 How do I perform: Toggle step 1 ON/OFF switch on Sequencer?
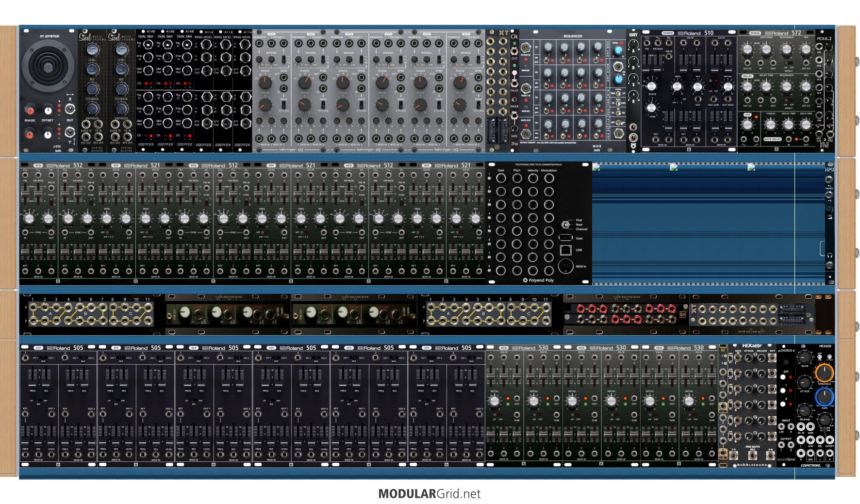[546, 61]
